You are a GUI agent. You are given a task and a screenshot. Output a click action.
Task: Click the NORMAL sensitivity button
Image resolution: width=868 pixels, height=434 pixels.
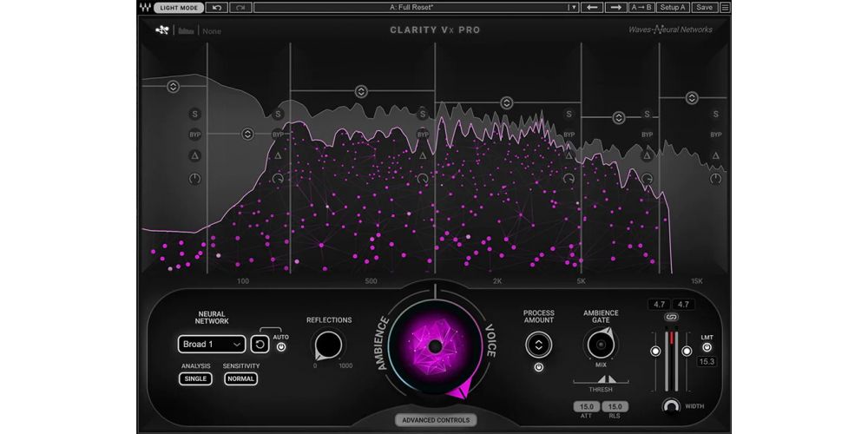(x=240, y=379)
